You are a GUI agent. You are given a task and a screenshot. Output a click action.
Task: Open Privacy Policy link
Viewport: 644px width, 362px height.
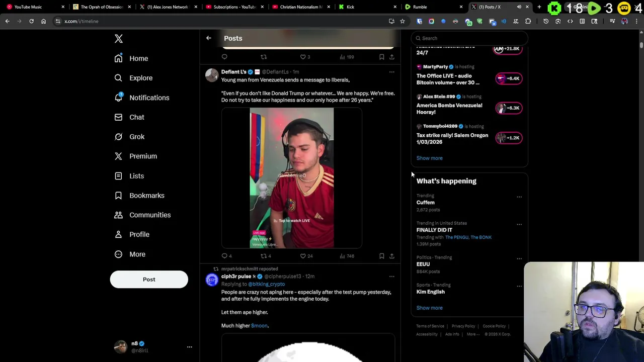point(463,326)
